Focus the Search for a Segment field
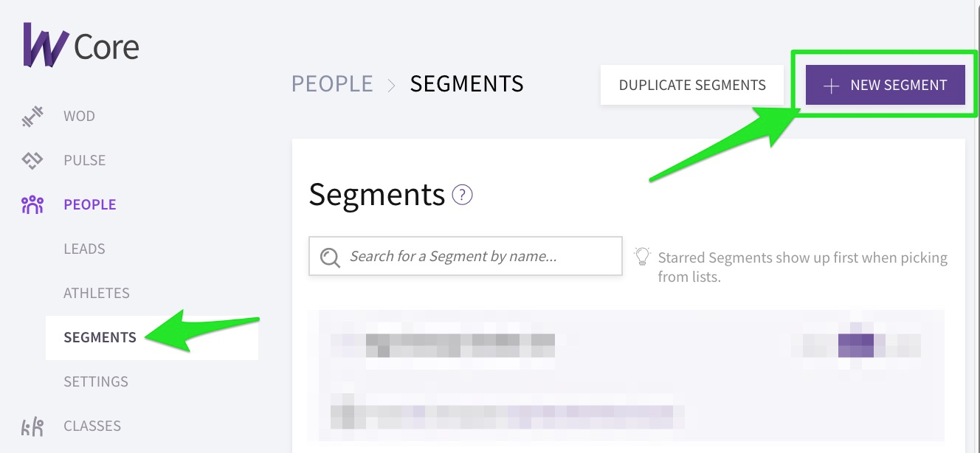 [466, 256]
